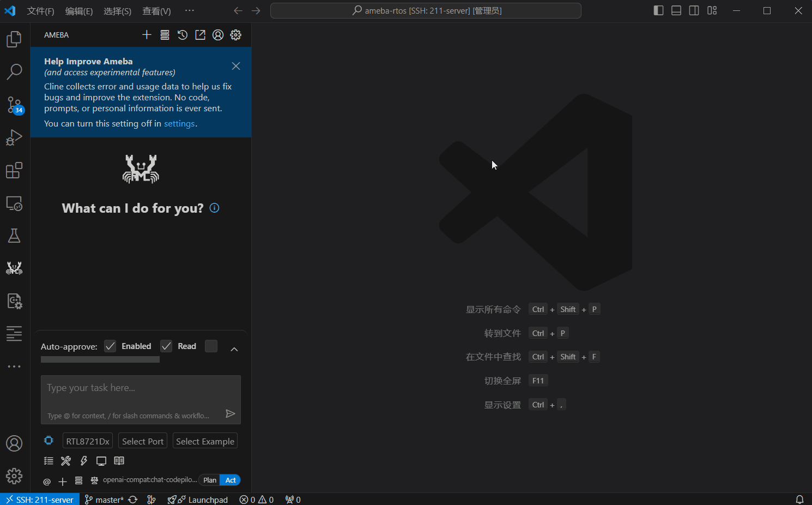Switch to Plan mode
This screenshot has width=812, height=505.
[210, 480]
